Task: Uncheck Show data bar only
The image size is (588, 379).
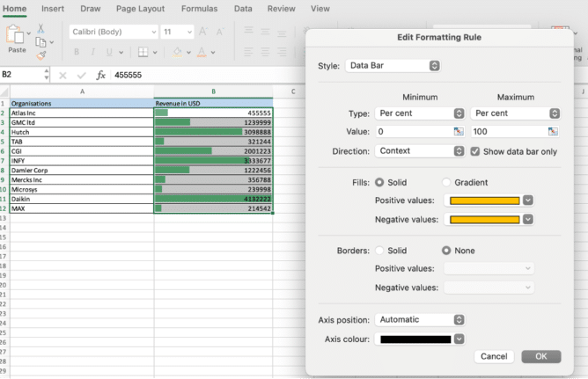Action: (475, 151)
